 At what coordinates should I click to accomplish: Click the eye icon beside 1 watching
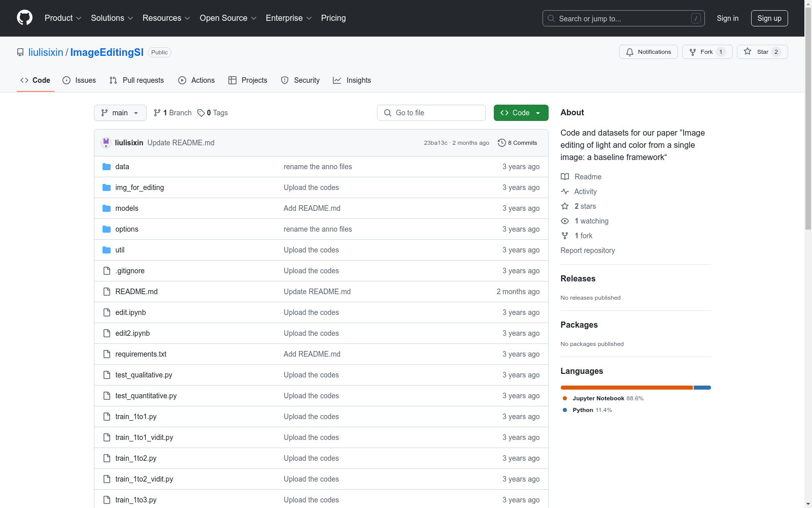point(565,221)
